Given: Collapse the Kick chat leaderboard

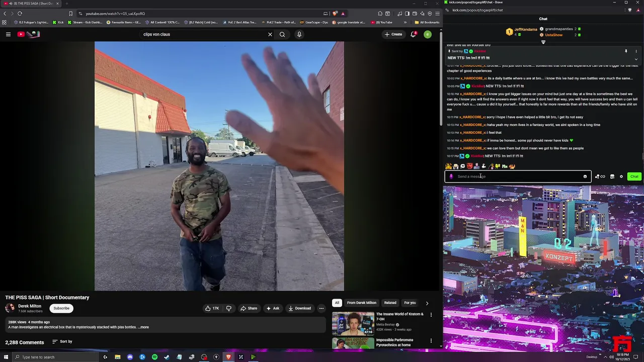Looking at the screenshot, I should pos(543,42).
